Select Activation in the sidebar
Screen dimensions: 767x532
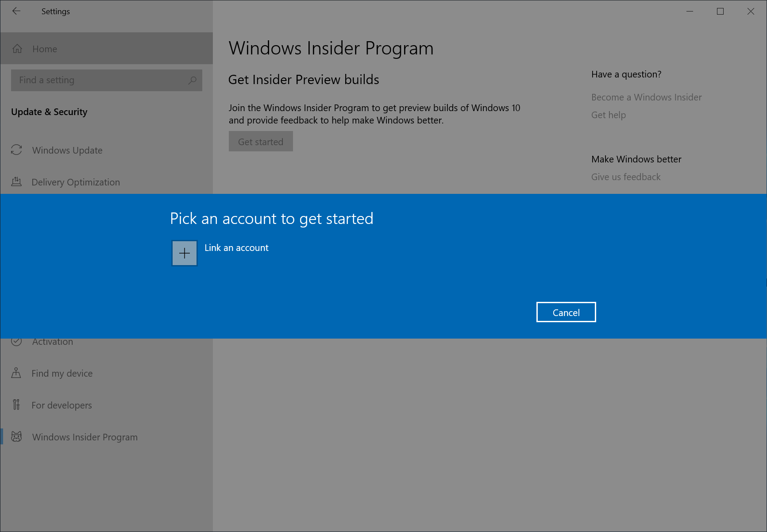(52, 341)
